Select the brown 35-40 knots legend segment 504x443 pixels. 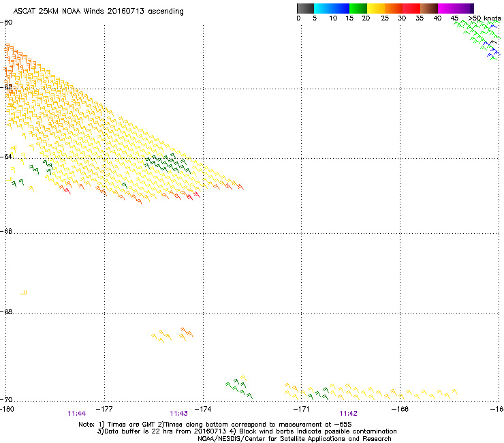coord(429,8)
